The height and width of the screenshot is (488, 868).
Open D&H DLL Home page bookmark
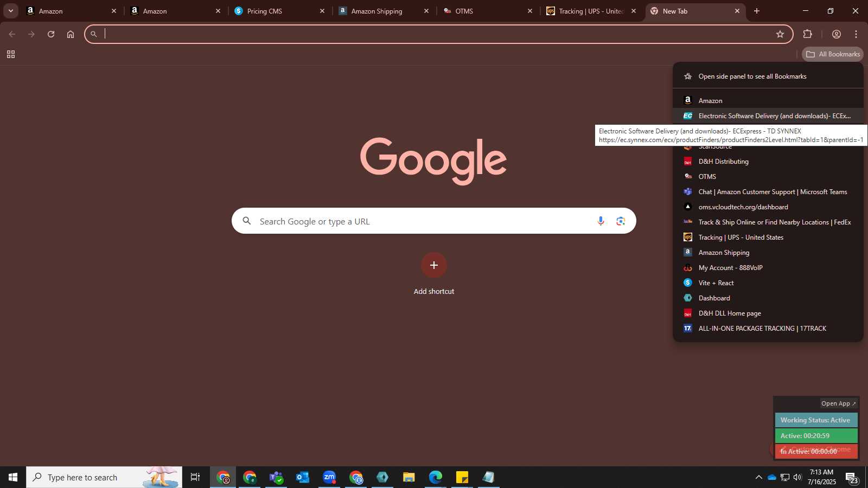coord(768,313)
